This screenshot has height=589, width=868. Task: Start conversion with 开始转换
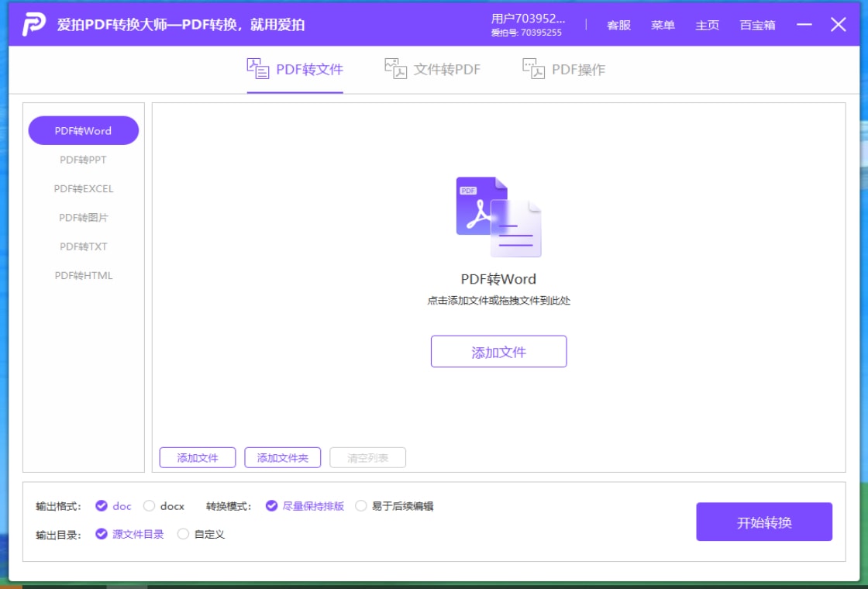coord(764,522)
